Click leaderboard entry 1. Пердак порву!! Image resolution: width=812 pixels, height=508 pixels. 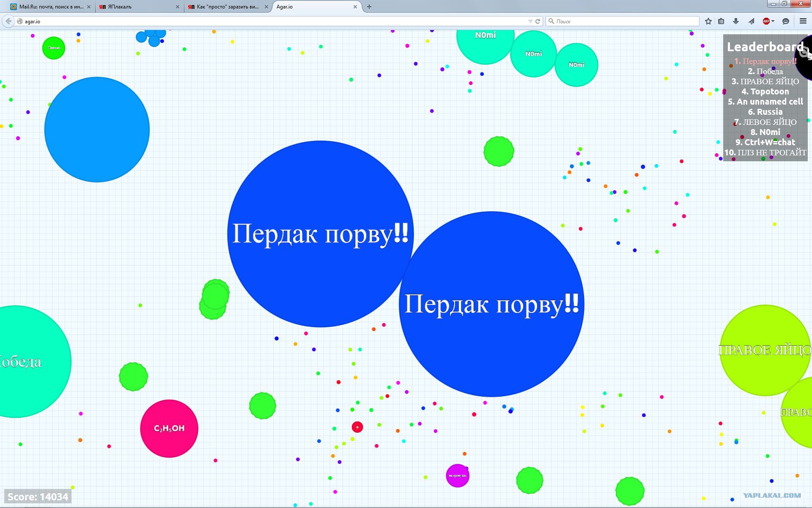point(765,61)
